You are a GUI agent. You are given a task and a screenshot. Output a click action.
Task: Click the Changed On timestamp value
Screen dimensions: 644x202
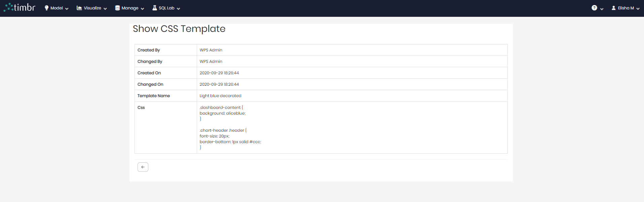tap(219, 84)
